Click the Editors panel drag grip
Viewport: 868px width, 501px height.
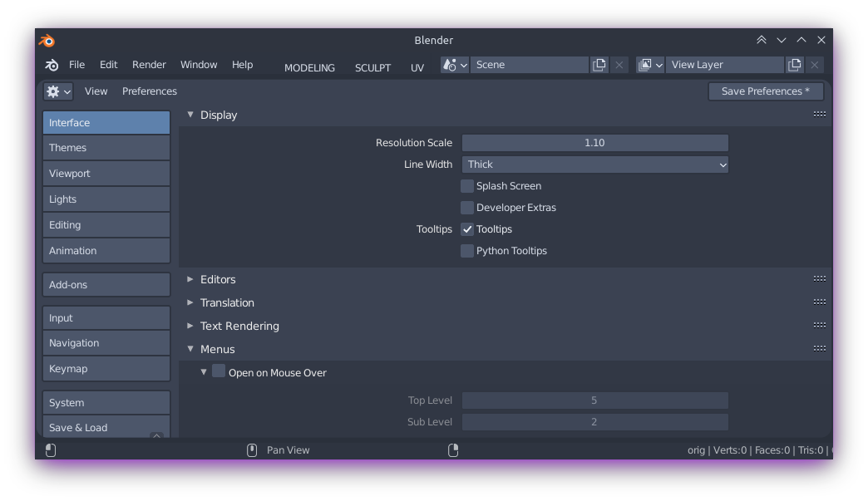point(820,278)
